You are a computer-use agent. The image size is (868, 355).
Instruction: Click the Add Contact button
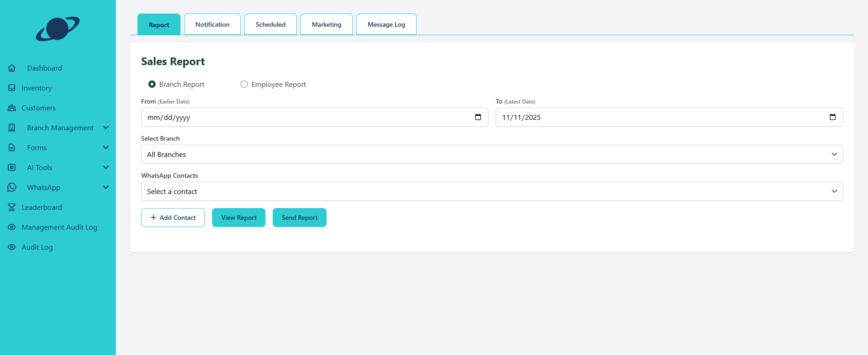[173, 218]
